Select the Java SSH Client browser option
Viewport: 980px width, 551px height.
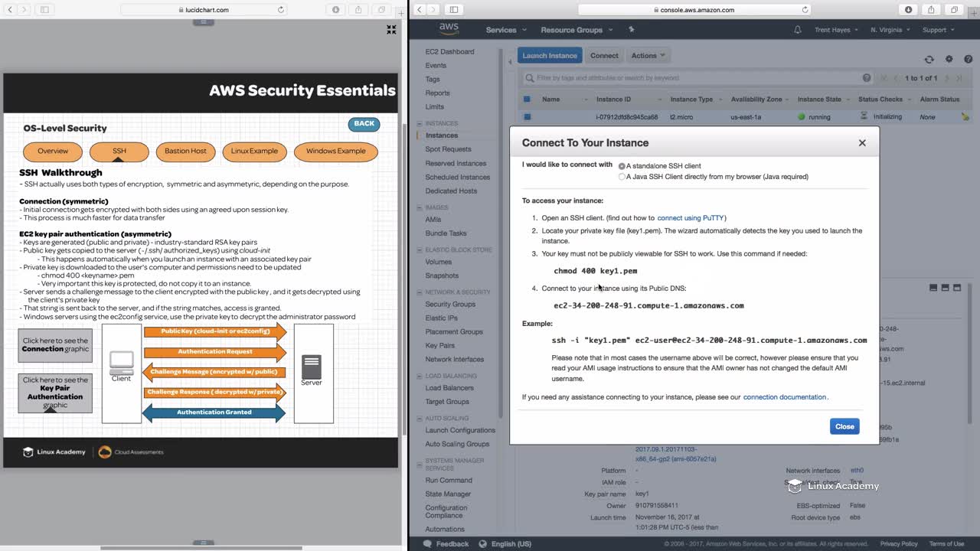622,177
